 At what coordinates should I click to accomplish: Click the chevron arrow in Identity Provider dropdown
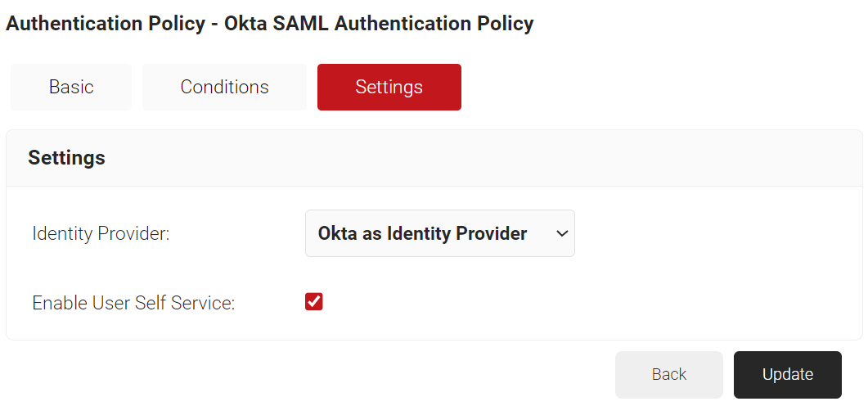point(562,234)
